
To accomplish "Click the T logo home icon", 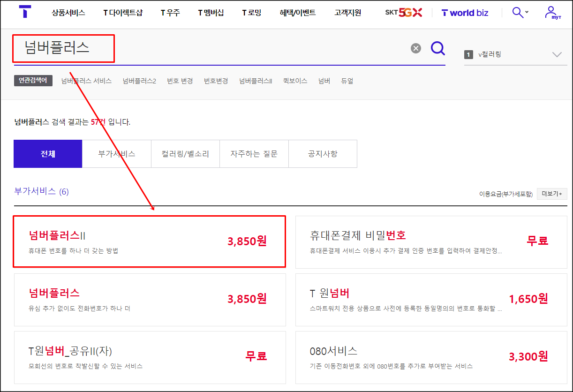I will point(25,13).
